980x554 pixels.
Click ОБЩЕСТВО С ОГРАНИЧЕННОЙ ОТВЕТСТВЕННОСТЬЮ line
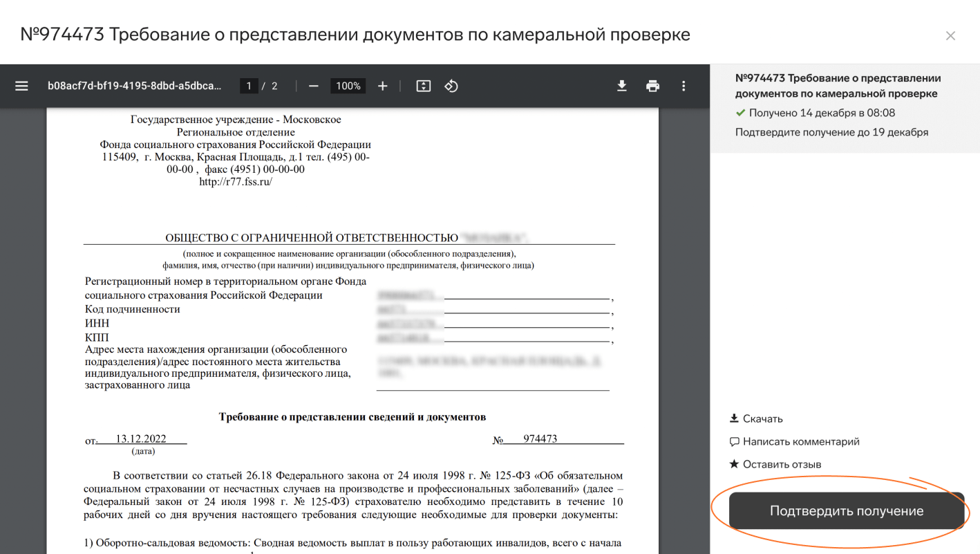click(312, 238)
